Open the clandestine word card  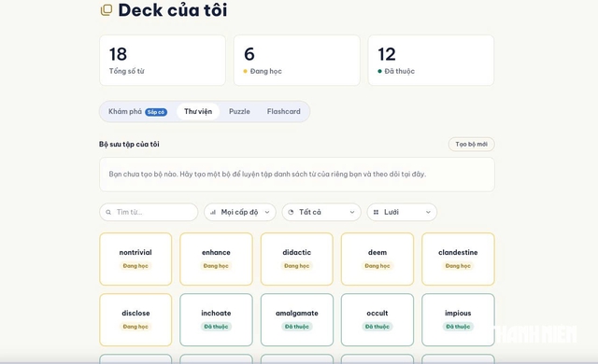[x=458, y=259]
